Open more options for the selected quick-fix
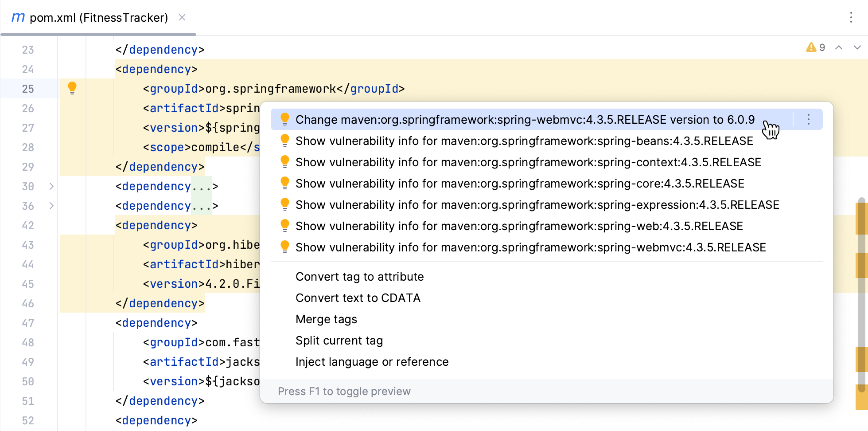Image resolution: width=868 pixels, height=431 pixels. tap(808, 120)
